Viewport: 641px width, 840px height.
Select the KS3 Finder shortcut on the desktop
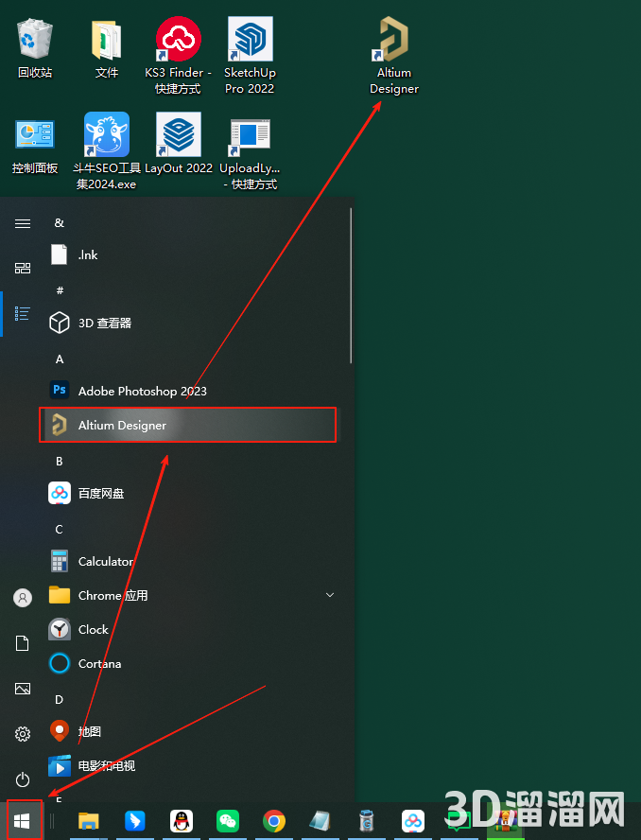pos(179,55)
